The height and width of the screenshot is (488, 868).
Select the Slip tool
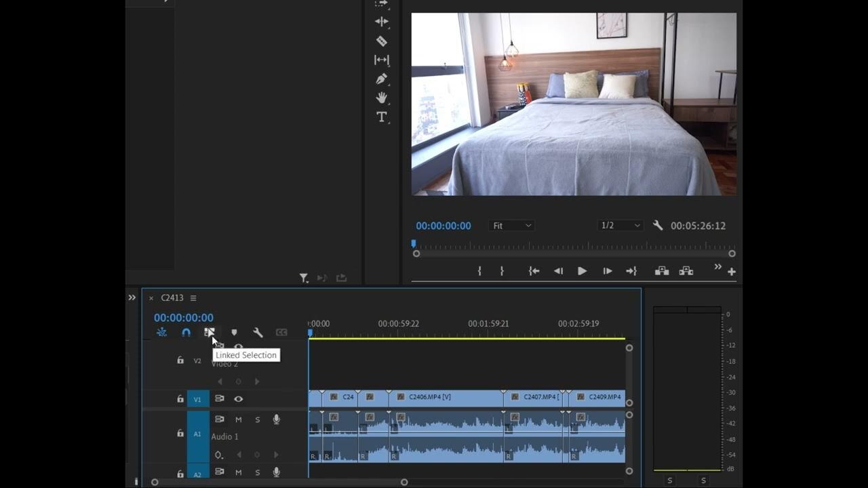pos(382,60)
